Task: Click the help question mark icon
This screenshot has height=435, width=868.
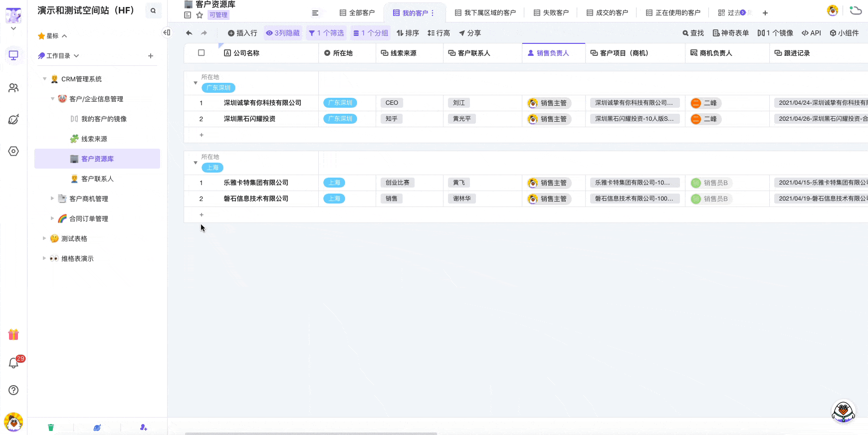Action: (13, 390)
